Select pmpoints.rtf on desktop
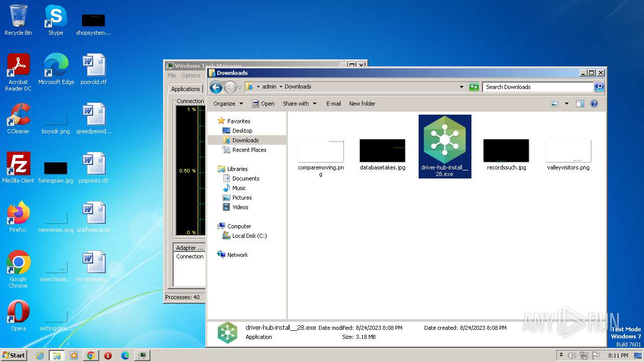 pos(94,168)
